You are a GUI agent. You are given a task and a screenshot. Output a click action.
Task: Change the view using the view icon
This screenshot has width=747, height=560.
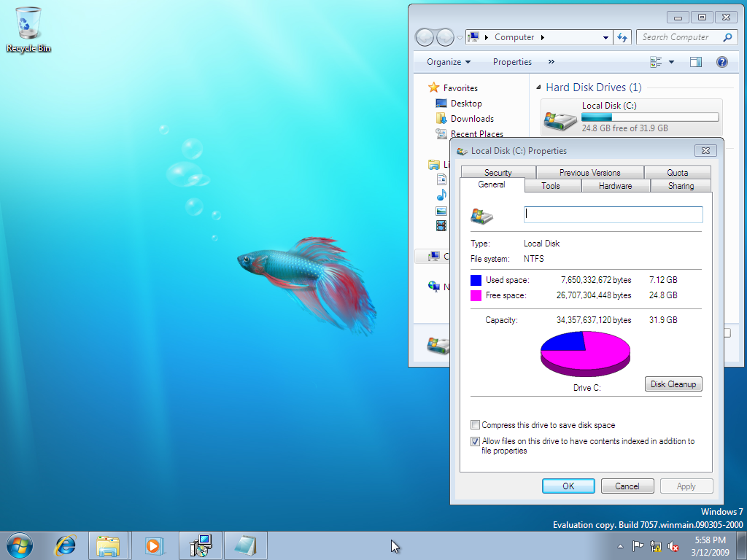[656, 62]
